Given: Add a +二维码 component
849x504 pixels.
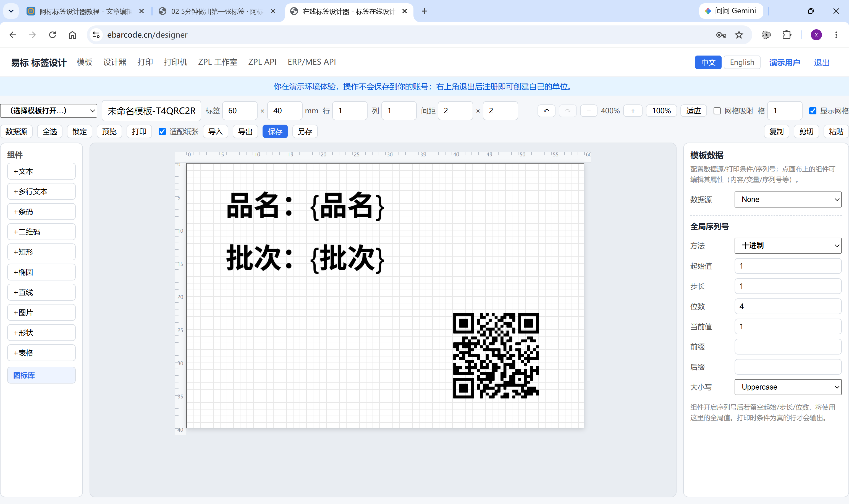Looking at the screenshot, I should click(x=41, y=232).
